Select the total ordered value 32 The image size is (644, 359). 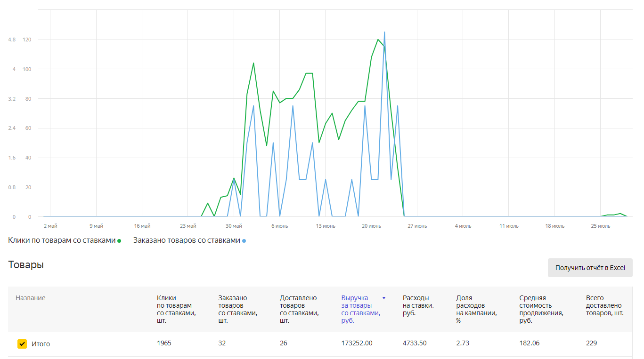[x=222, y=343]
